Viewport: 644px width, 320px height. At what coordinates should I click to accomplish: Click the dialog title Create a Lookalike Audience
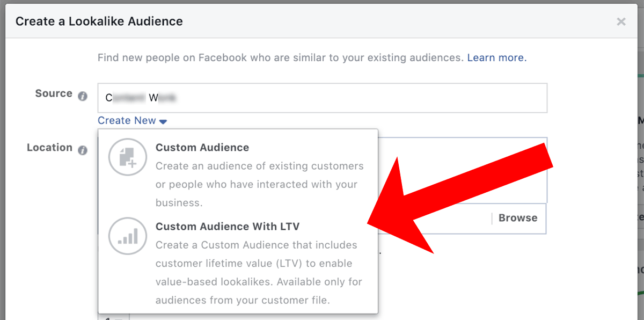click(99, 21)
